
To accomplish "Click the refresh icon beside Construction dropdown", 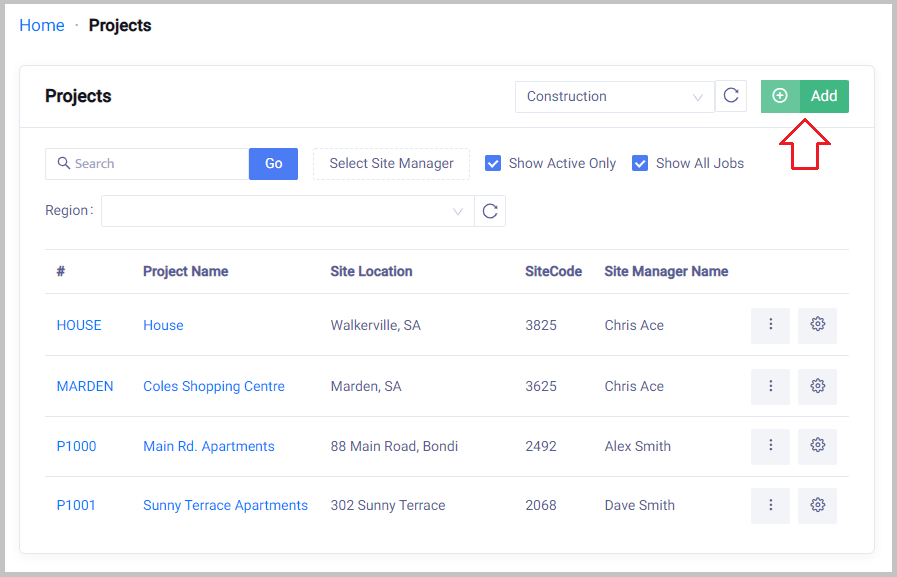I will (731, 96).
